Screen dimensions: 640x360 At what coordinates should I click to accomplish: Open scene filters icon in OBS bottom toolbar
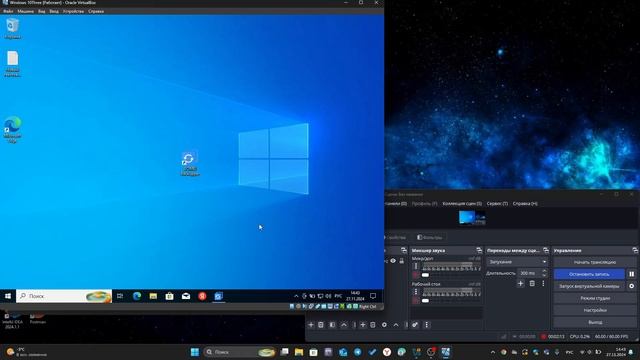tap(332, 325)
